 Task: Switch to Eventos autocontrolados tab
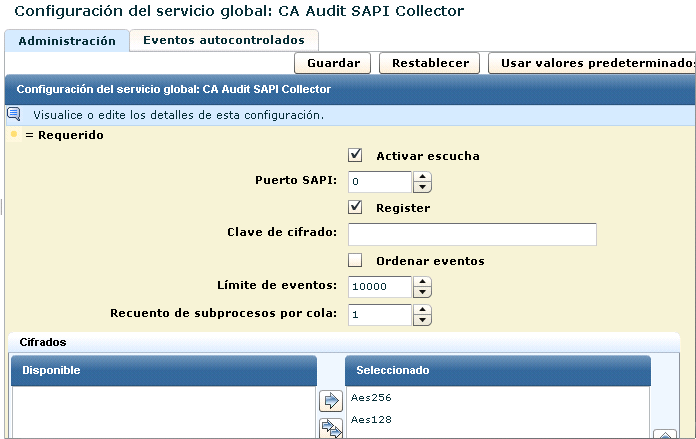point(224,40)
